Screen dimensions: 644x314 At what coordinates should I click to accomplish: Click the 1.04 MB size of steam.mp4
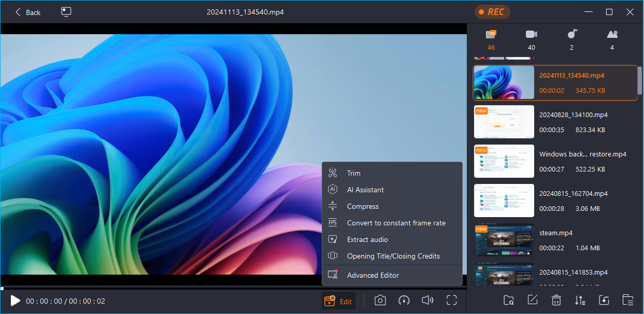[x=588, y=248]
